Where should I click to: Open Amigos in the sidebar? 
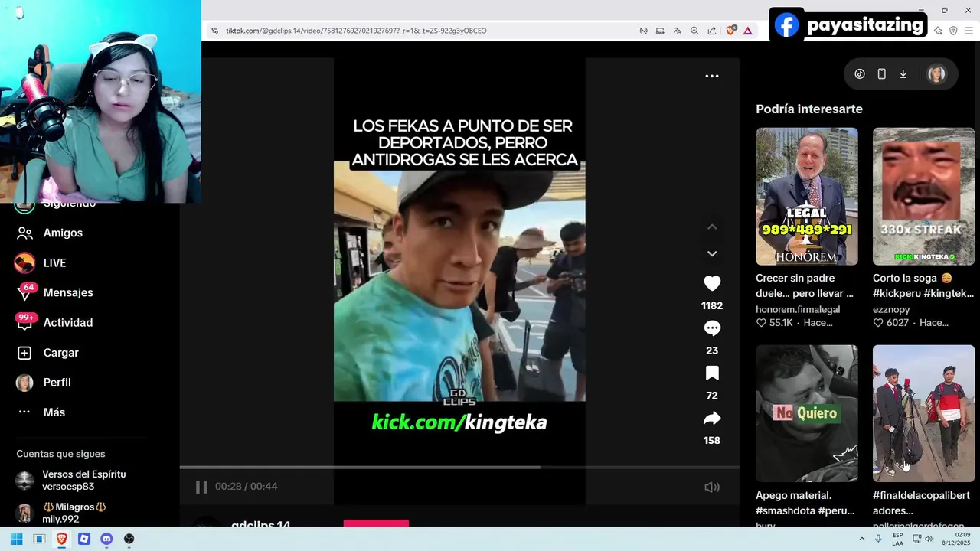point(63,233)
